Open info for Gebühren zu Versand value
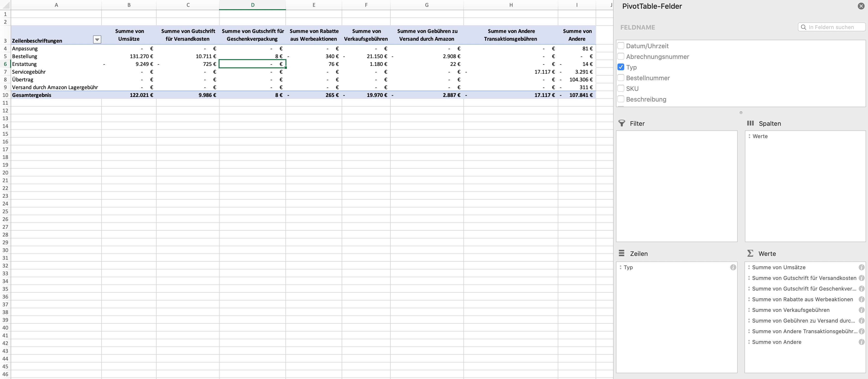 click(862, 321)
